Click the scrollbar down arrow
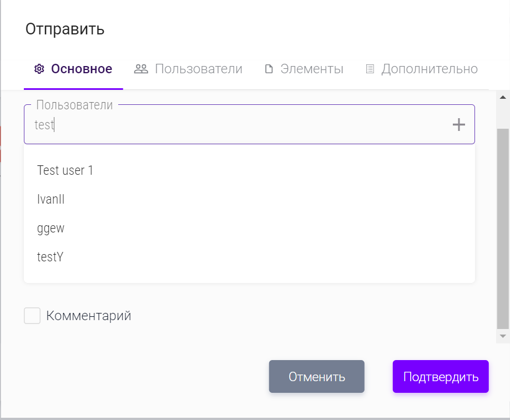The width and height of the screenshot is (510, 420). pyautogui.click(x=503, y=336)
